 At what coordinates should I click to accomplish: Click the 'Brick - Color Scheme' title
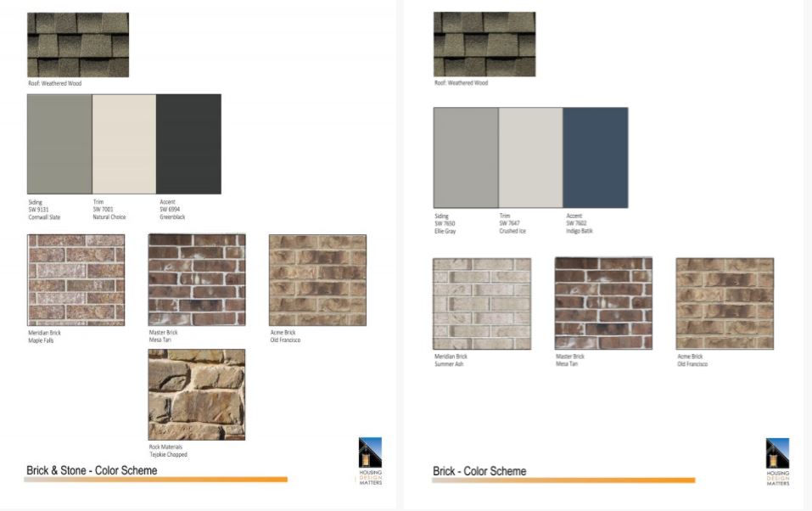479,471
